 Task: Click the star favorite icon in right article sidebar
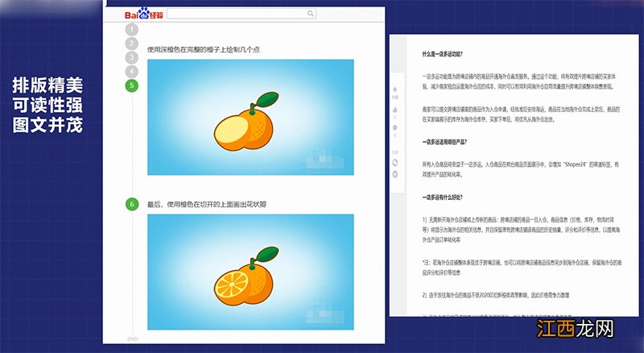pyautogui.click(x=395, y=89)
